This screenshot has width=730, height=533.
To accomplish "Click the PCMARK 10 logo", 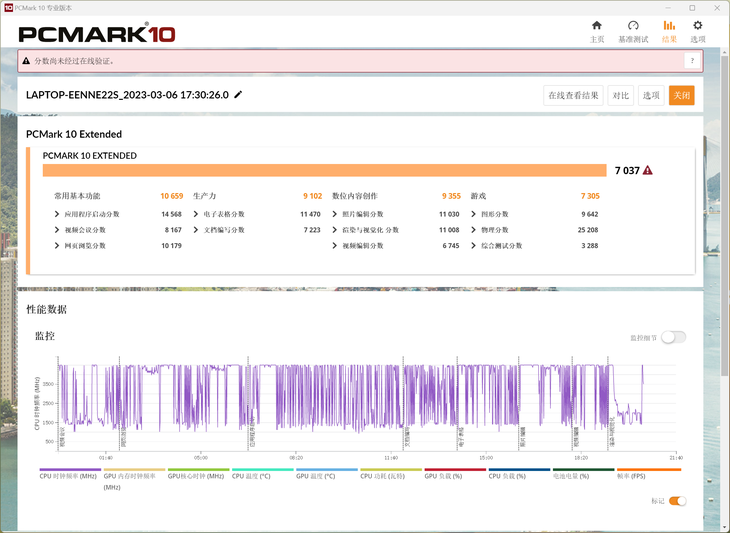I will click(97, 34).
